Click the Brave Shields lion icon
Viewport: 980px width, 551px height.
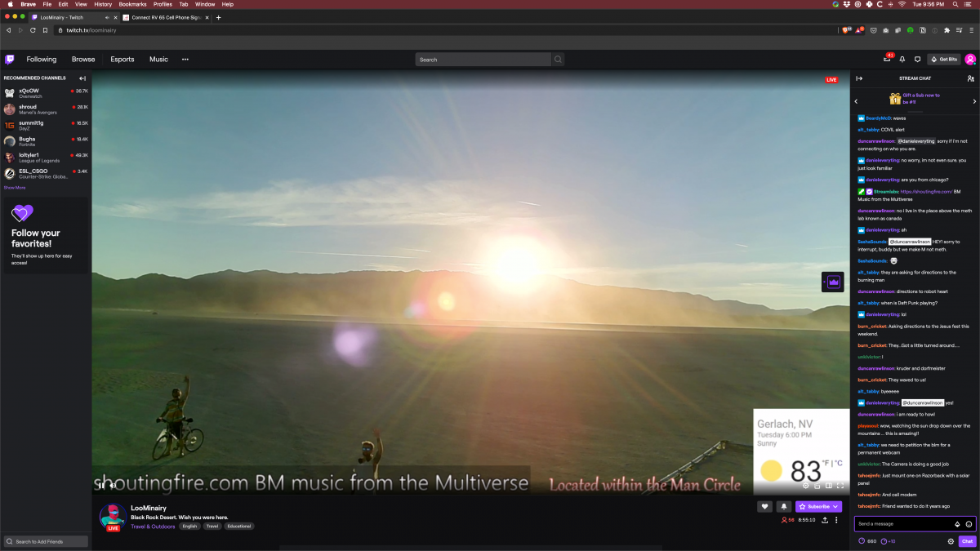point(845,30)
